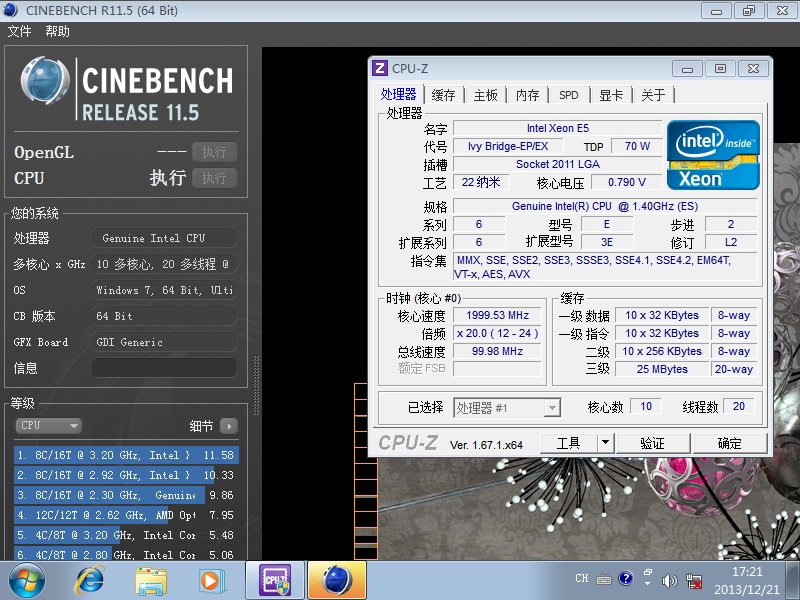The height and width of the screenshot is (600, 800).
Task: Run the OpenGL benchmark 执行 button
Action: coord(214,152)
